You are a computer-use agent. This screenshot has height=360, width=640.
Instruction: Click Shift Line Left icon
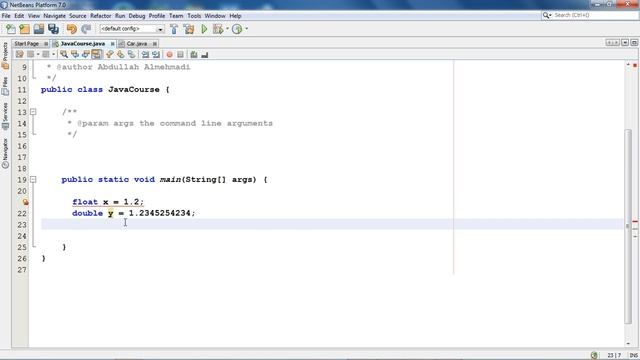pyautogui.click(x=145, y=54)
